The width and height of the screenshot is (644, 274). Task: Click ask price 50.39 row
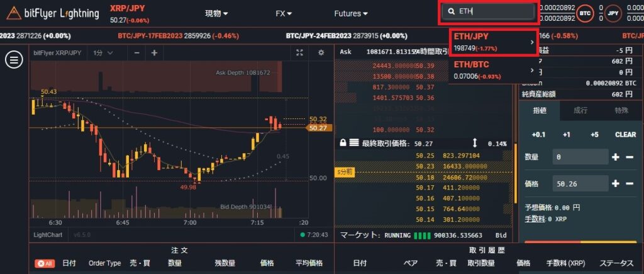(x=423, y=66)
